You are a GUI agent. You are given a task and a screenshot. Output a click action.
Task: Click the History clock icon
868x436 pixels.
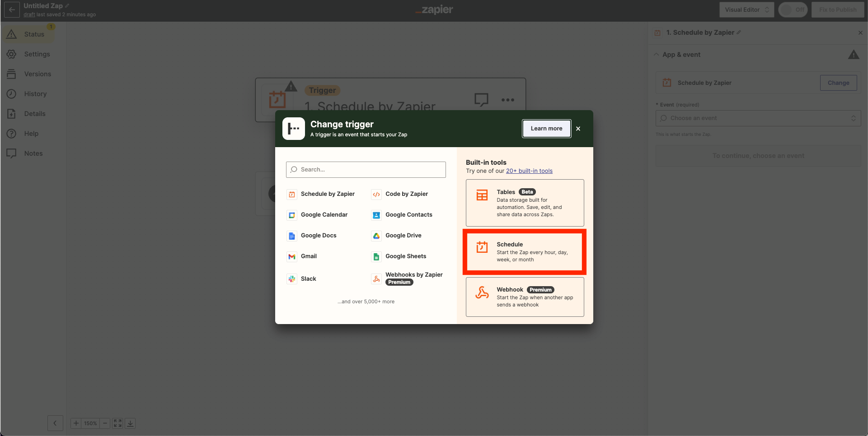coord(12,94)
